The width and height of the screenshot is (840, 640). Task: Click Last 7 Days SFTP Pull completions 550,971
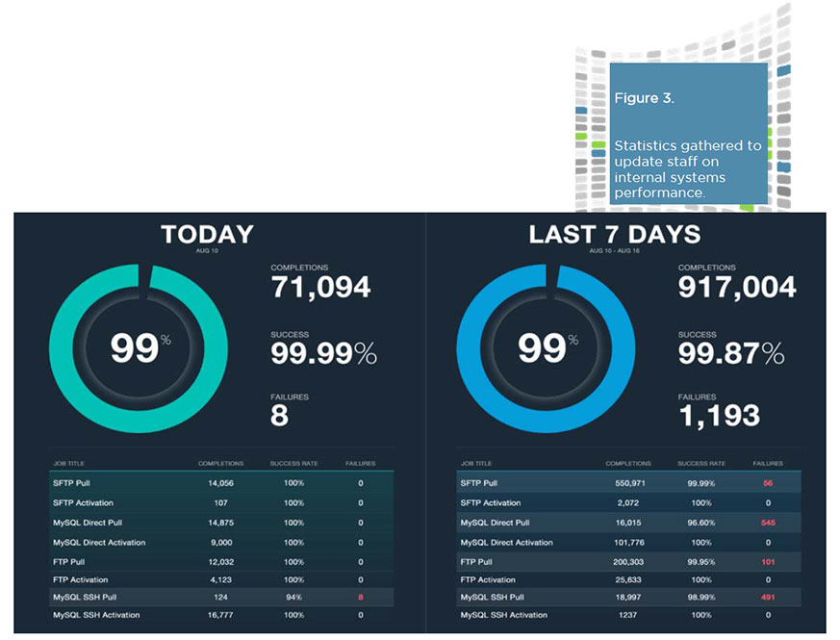[630, 483]
